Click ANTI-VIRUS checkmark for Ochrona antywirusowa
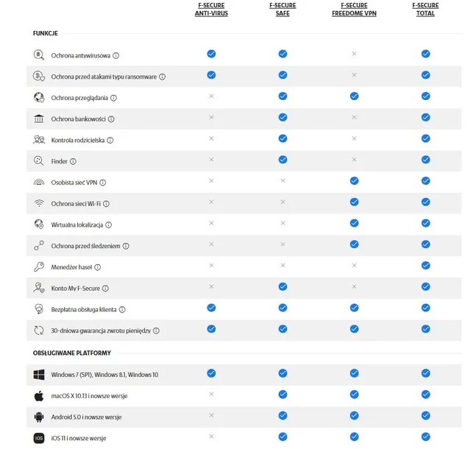476x449 pixels. click(211, 54)
